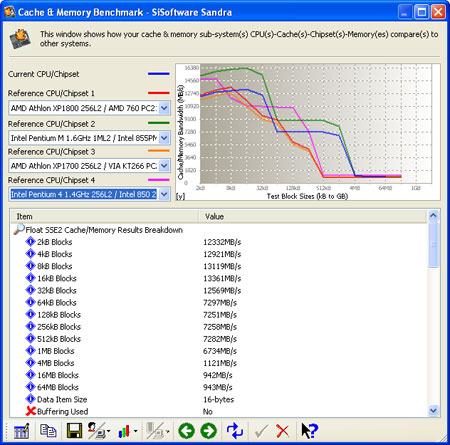Click the benchmark flame icon near description
Screen dimensions: 450x445
click(x=20, y=39)
